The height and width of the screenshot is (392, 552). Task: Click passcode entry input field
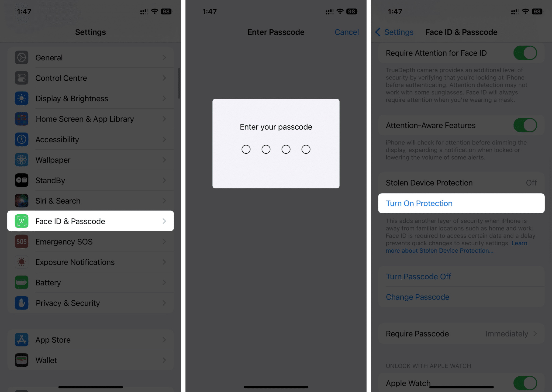click(x=276, y=149)
